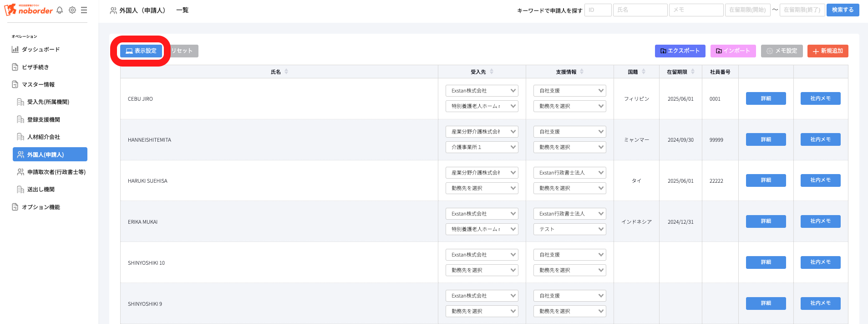
Task: Click the 新規追加 button
Action: coord(827,51)
